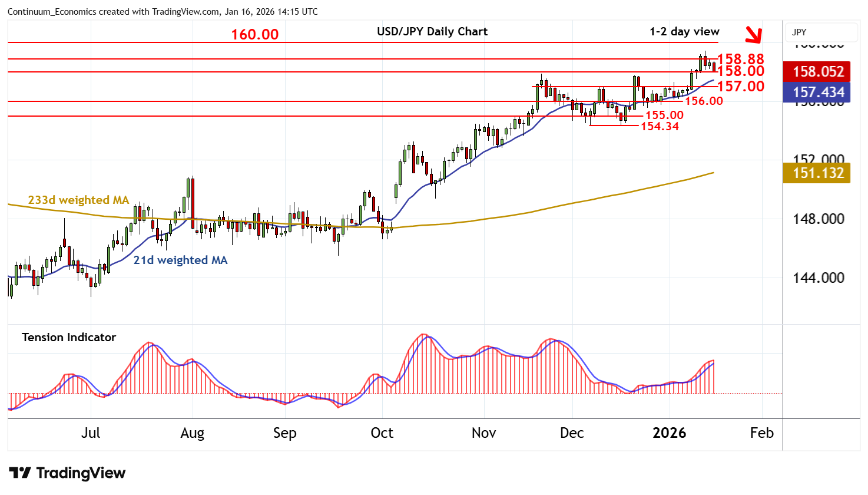Select the Tension Indicator pane title
The height and width of the screenshot is (495, 868).
tap(69, 338)
